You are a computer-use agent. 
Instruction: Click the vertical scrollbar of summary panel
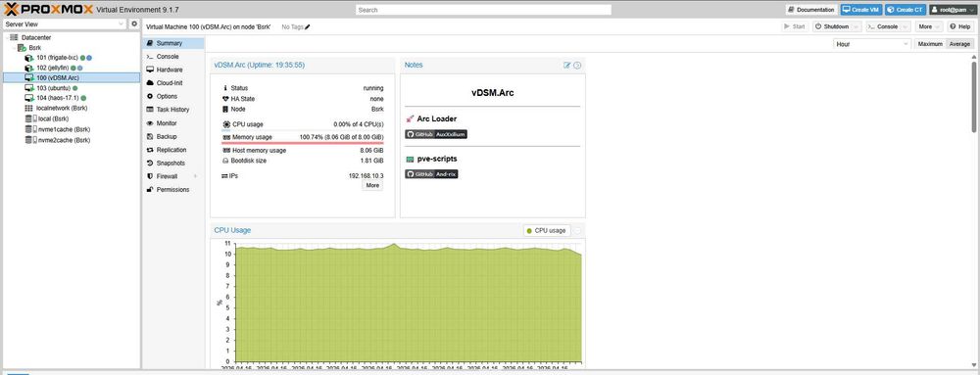[974, 97]
